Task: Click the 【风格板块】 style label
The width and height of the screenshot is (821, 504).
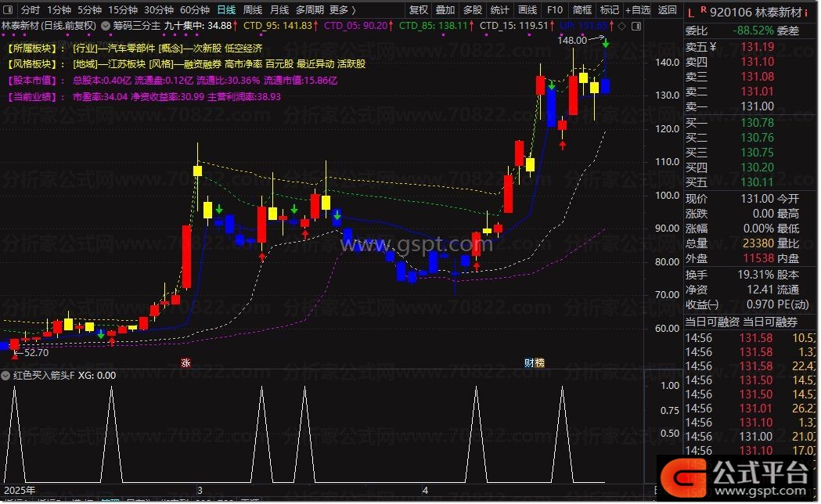Action: click(32, 64)
